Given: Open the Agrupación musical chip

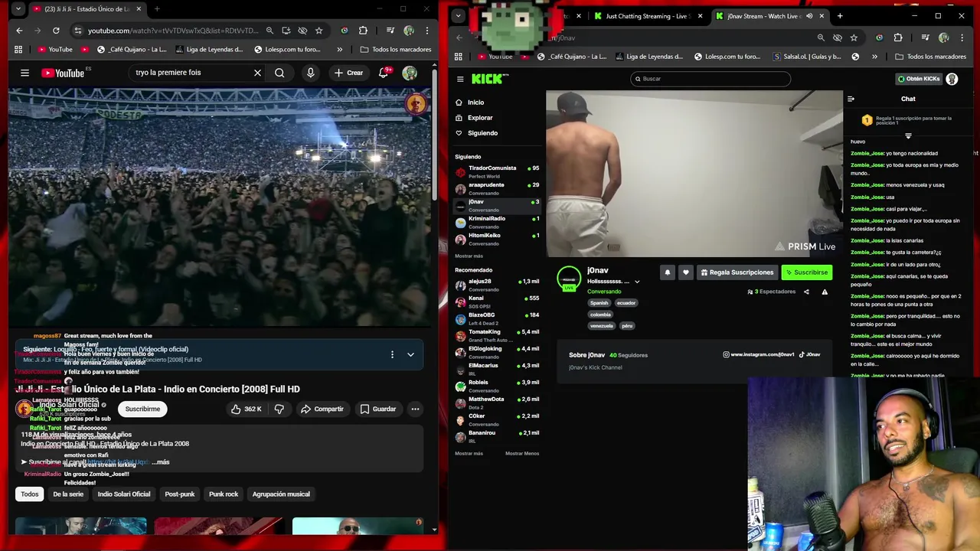Looking at the screenshot, I should click(281, 494).
